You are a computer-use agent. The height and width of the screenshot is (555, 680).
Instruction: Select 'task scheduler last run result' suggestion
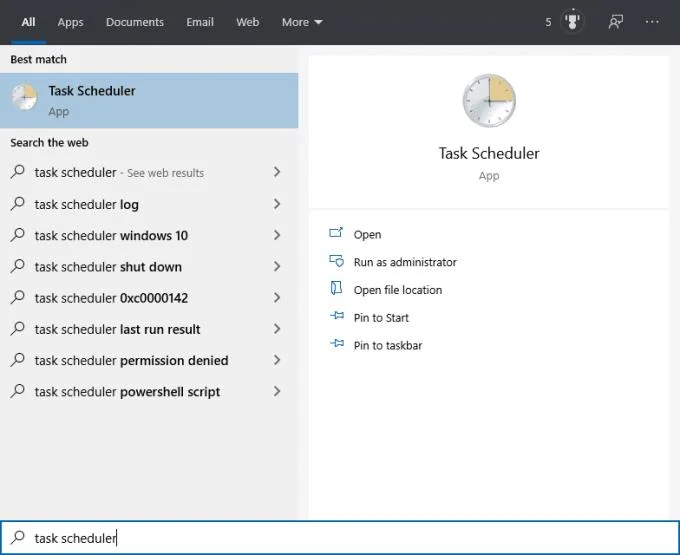pyautogui.click(x=149, y=329)
